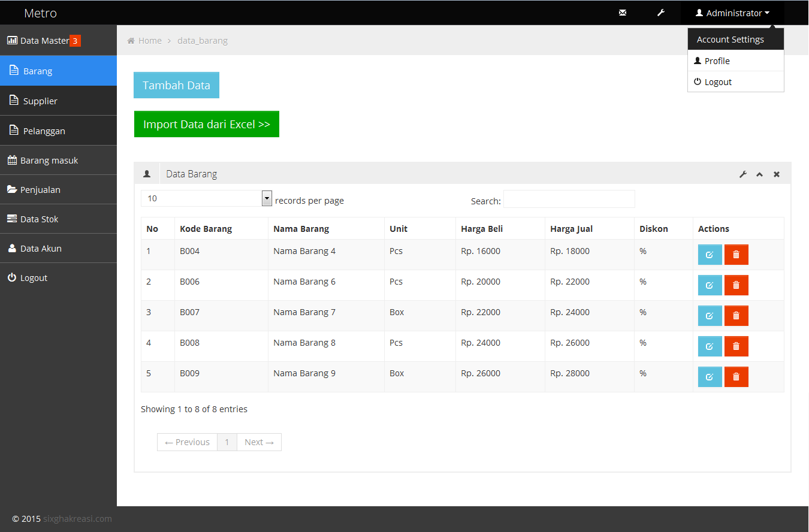This screenshot has height=532, width=809.
Task: Select Profile from the account dropdown
Action: pyautogui.click(x=716, y=61)
